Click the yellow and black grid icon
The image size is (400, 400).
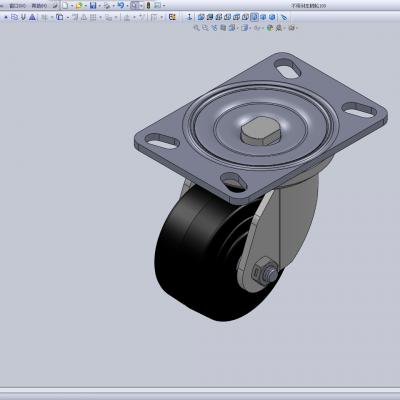tap(172, 17)
